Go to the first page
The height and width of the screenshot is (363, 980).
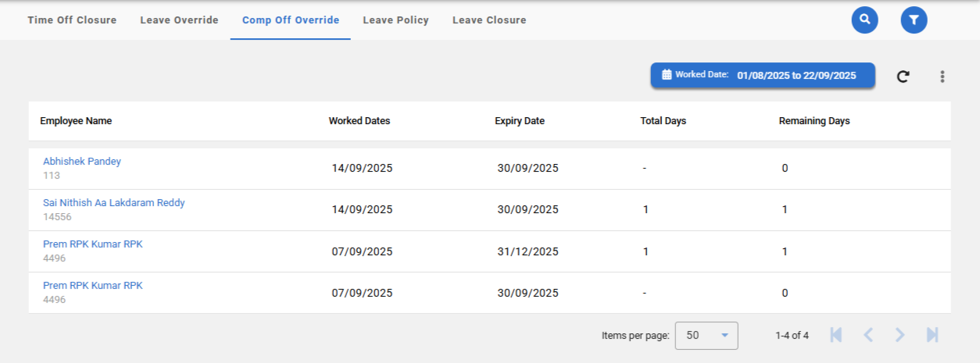[835, 335]
